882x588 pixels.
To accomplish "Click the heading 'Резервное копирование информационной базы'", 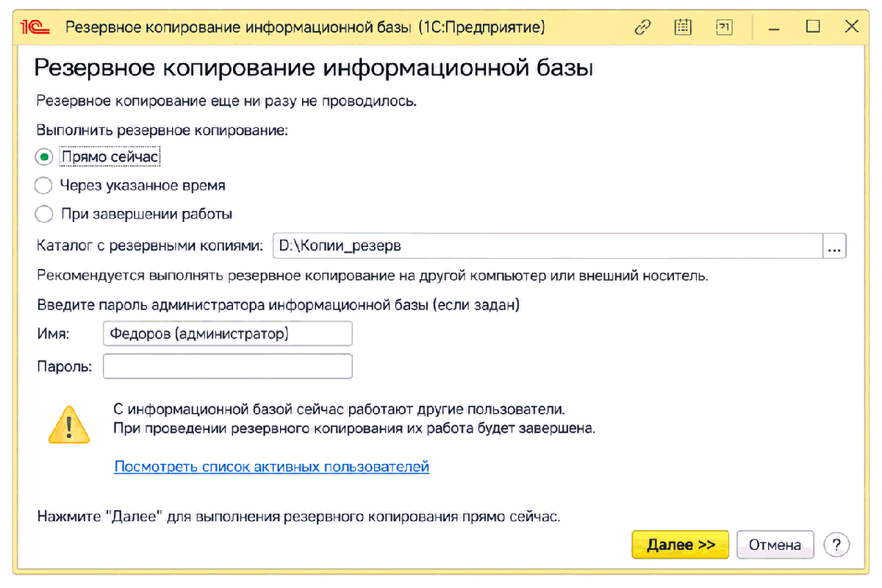I will click(314, 68).
